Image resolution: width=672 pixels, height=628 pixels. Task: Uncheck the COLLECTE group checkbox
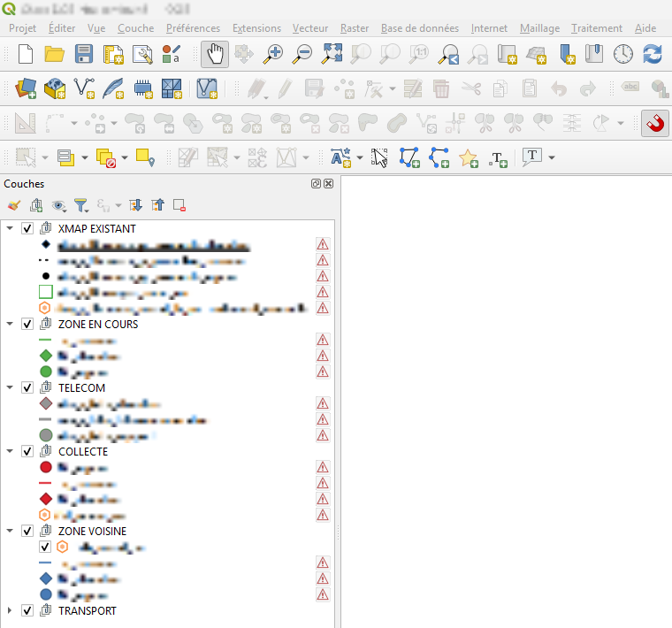point(27,451)
